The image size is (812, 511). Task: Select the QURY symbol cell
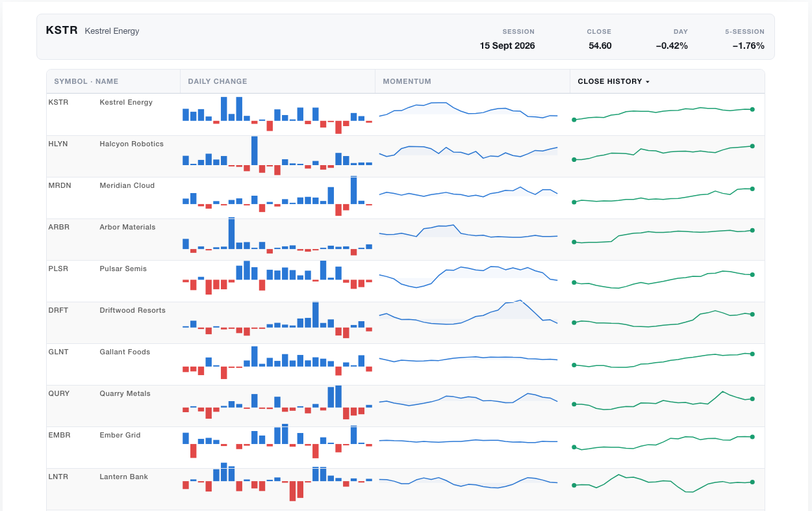tap(59, 393)
